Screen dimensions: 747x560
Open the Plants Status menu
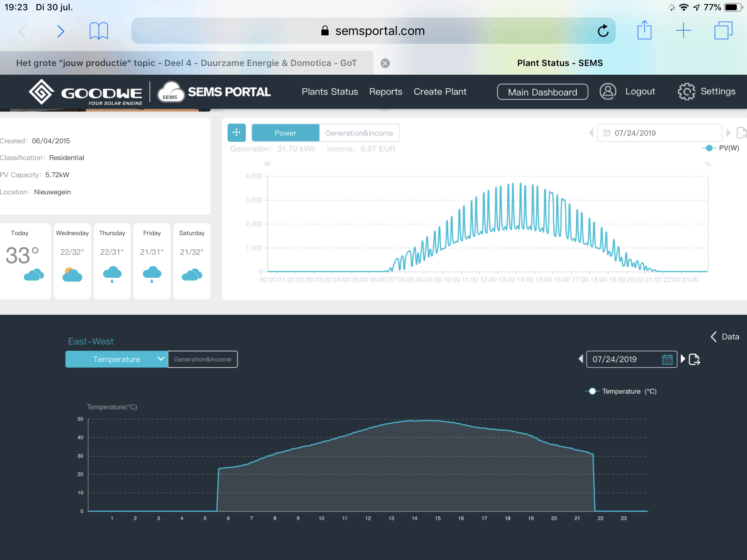tap(330, 92)
